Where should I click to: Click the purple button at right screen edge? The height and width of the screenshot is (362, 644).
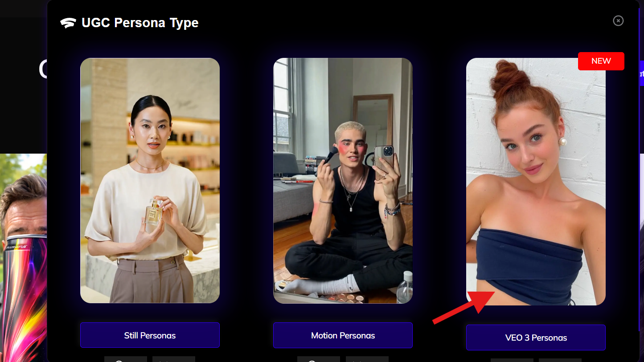641,73
